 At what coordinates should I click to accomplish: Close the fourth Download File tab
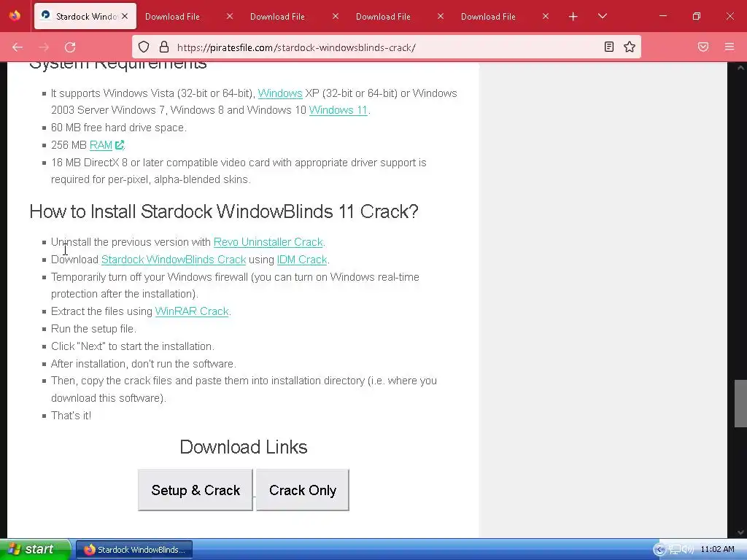[546, 16]
